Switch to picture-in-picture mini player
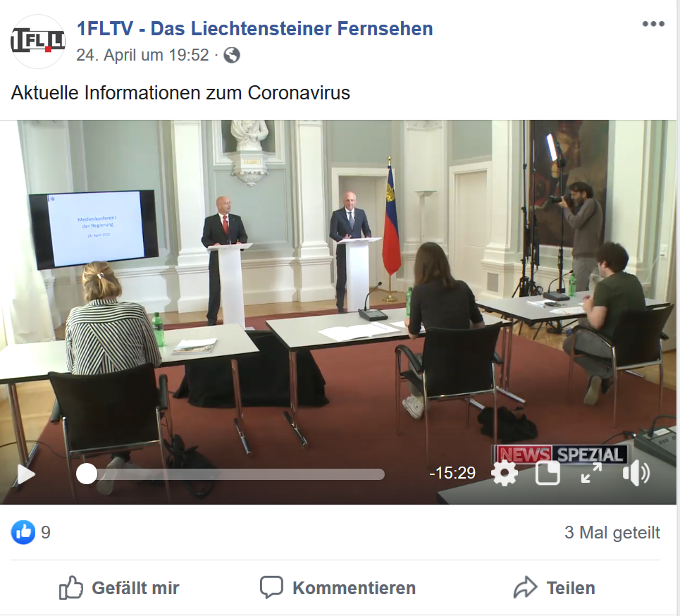680x616 pixels. [548, 474]
